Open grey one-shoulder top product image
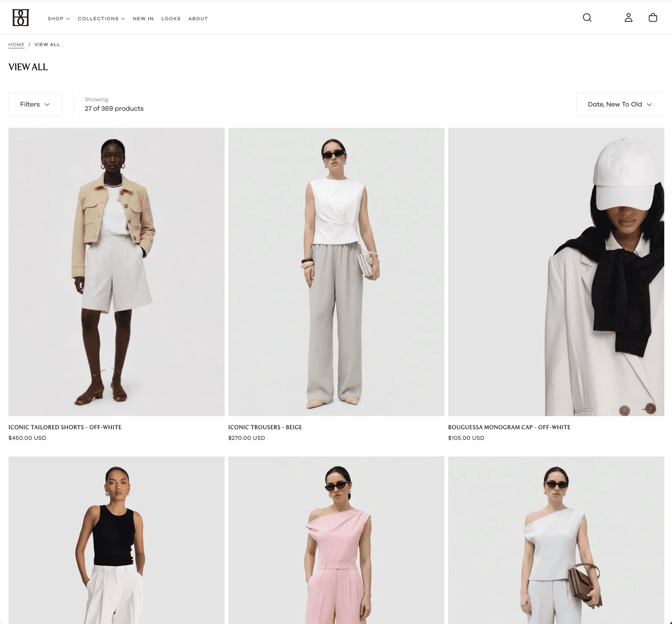Image resolution: width=672 pixels, height=624 pixels. (556, 540)
